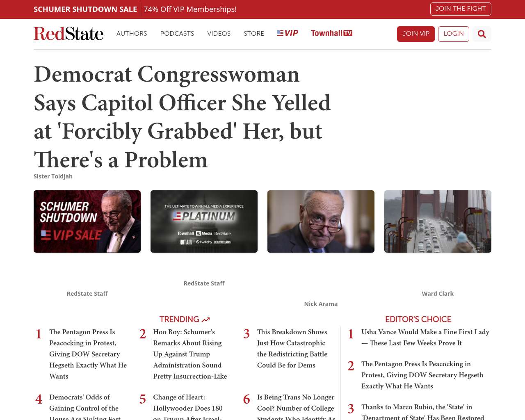Open Usha Vance First Lady article
Image resolution: width=525 pixels, height=420 pixels.
[425, 338]
